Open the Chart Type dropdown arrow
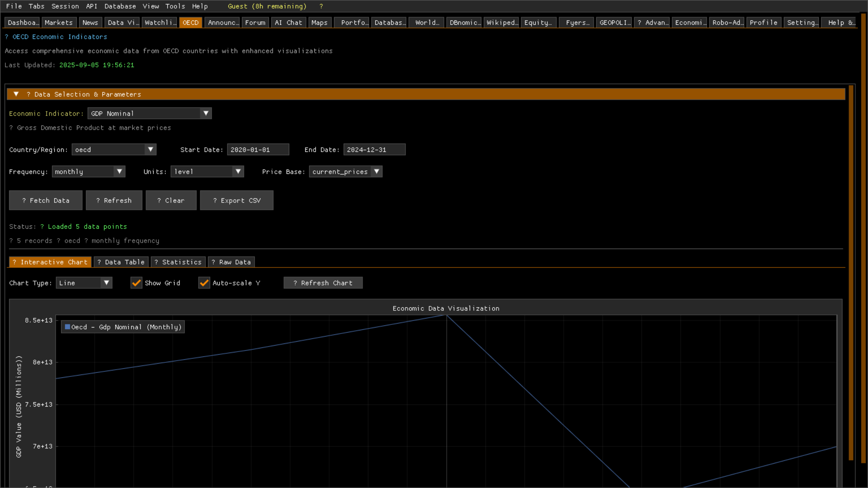The height and width of the screenshot is (488, 868). tap(106, 283)
